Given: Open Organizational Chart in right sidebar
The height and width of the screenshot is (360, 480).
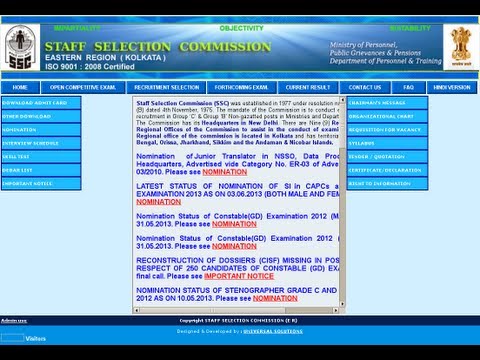Looking at the screenshot, I should [x=387, y=116].
